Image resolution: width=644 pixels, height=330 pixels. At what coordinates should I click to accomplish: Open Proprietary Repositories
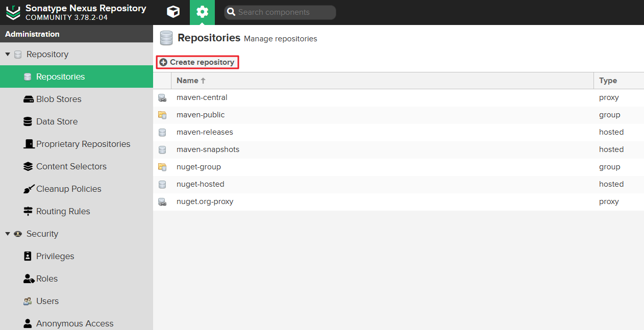point(77,144)
